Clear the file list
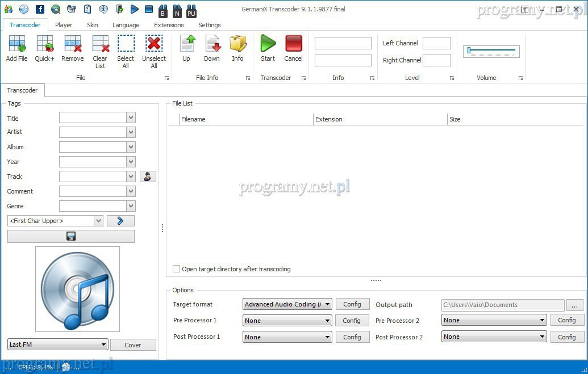Viewport: 588px width, 374px height. click(100, 45)
